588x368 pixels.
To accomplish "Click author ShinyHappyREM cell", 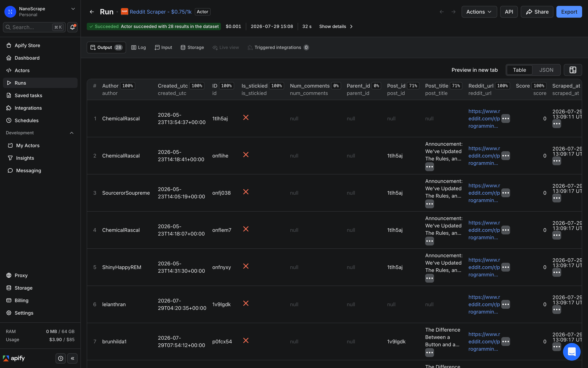I will [x=122, y=267].
